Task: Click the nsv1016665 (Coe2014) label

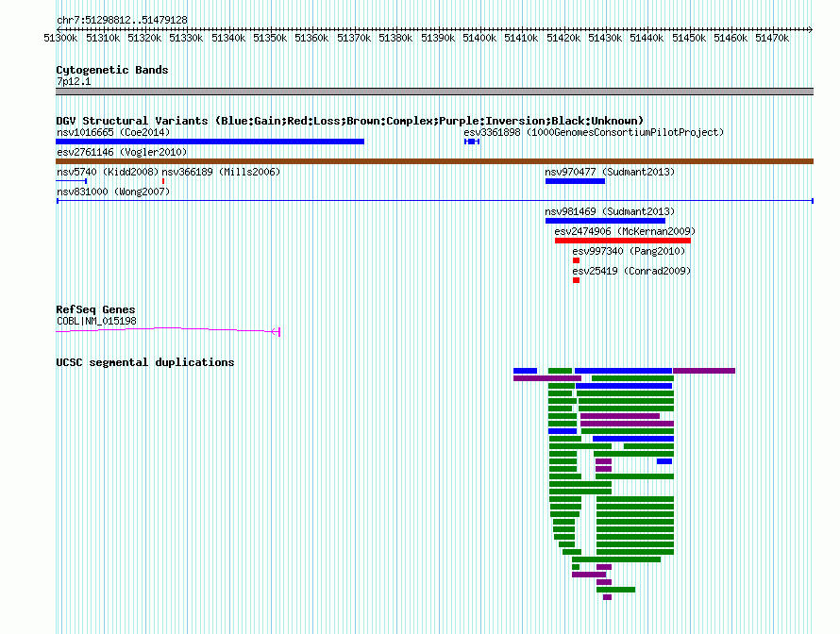Action: tap(113, 132)
